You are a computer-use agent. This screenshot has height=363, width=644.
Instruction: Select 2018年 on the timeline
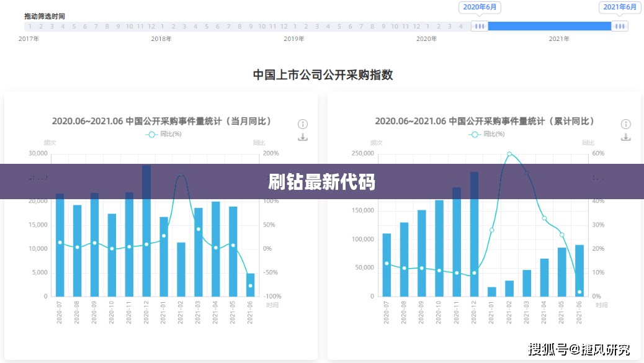(161, 38)
